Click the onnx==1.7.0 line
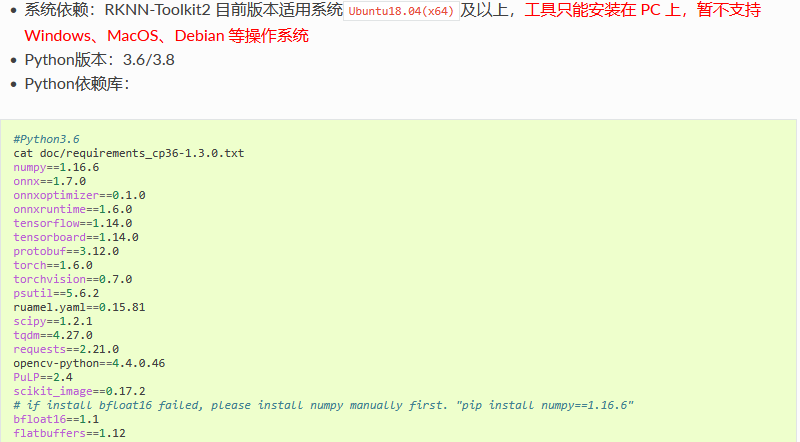 (x=49, y=181)
